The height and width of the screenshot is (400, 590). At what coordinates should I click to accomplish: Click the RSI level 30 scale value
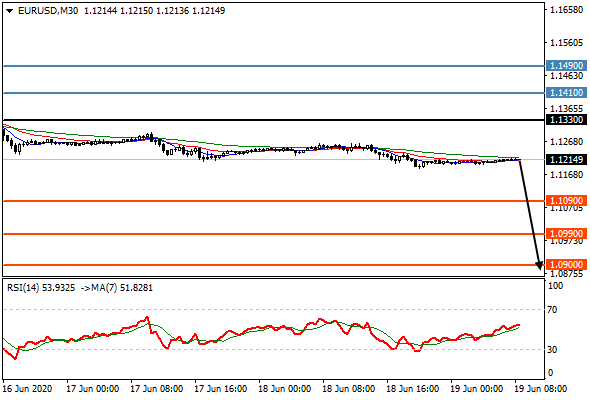[552, 350]
